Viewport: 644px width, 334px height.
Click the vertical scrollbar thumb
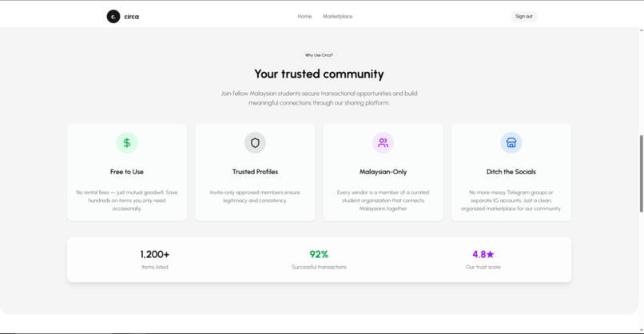click(x=641, y=173)
